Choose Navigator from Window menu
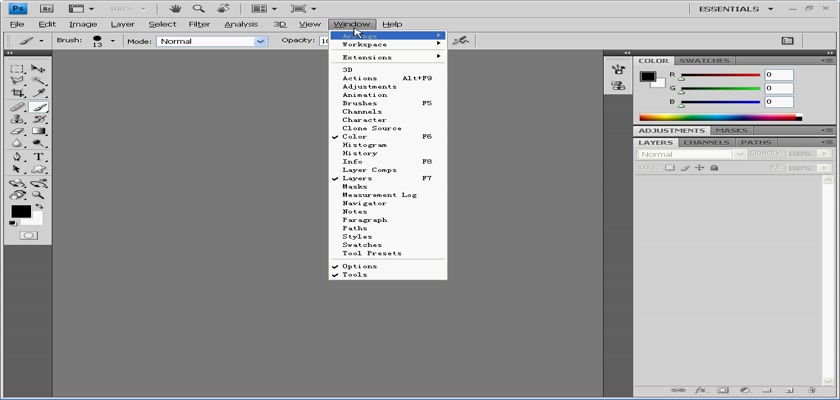Image resolution: width=840 pixels, height=400 pixels. point(387,203)
